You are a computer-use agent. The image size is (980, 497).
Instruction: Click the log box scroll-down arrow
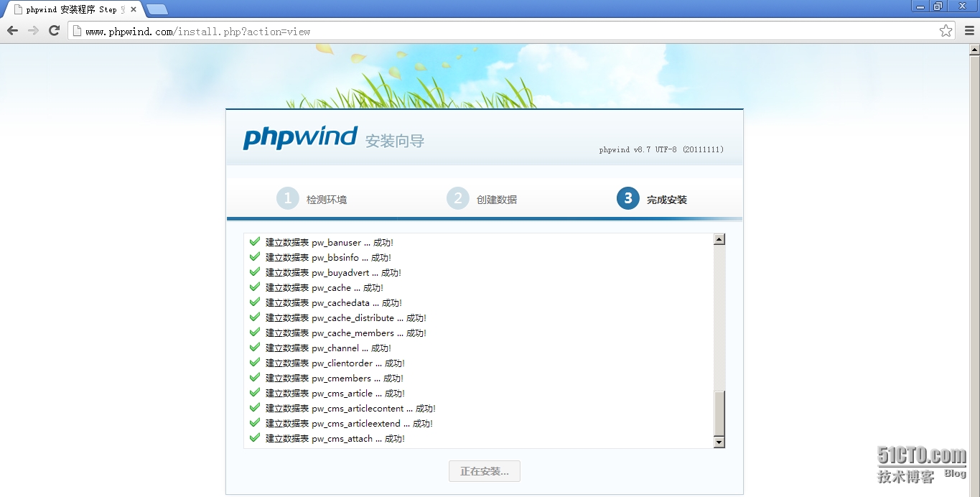(x=719, y=442)
